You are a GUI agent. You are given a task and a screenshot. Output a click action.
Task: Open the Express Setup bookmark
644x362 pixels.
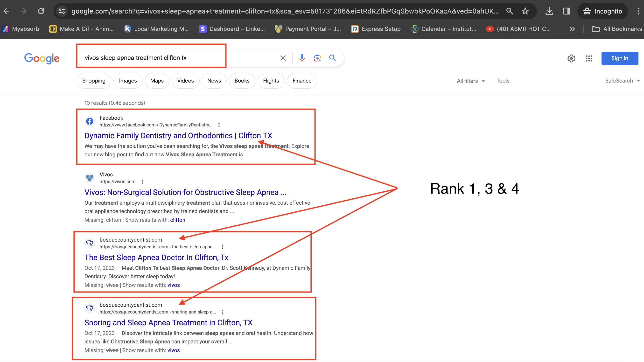(376, 29)
